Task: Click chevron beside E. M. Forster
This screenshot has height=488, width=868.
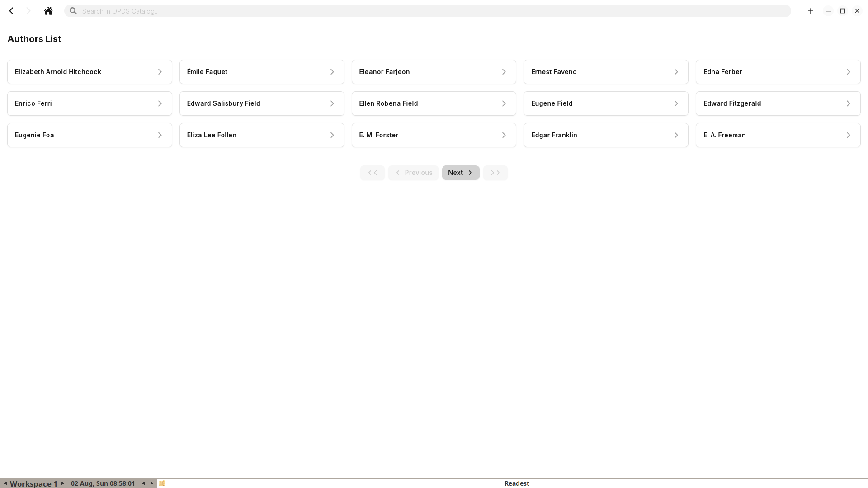Action: [504, 135]
